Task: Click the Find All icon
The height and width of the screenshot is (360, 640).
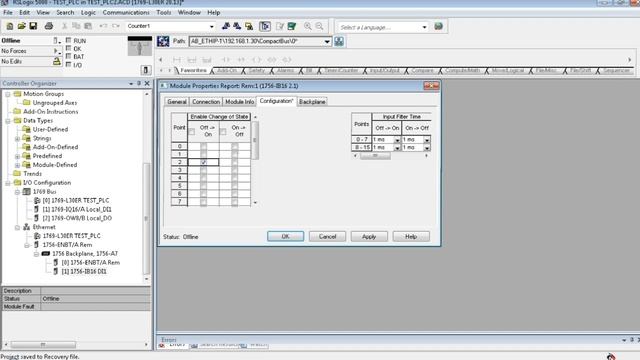Action: click(x=249, y=26)
